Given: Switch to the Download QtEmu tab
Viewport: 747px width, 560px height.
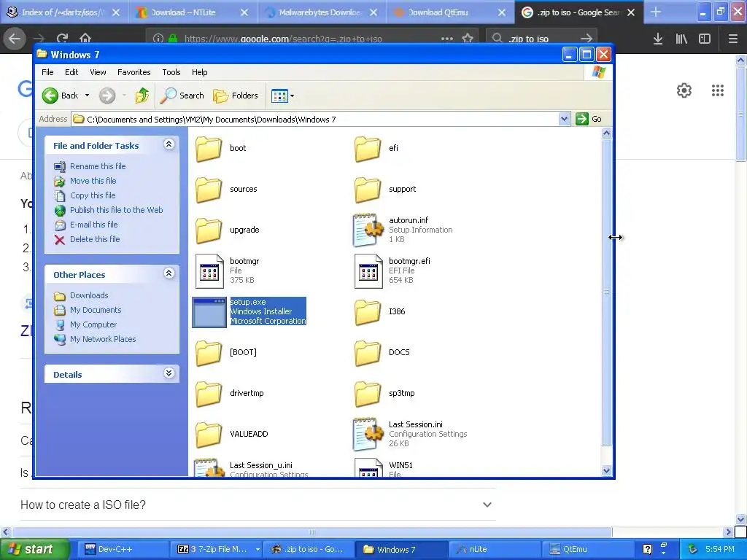Looking at the screenshot, I should [x=450, y=12].
